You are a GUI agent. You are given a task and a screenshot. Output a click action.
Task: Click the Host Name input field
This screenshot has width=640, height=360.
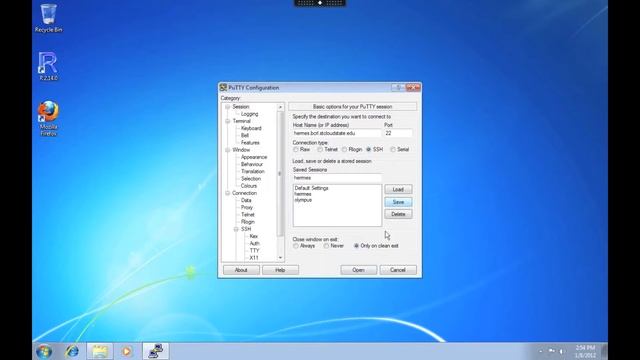[x=337, y=133]
